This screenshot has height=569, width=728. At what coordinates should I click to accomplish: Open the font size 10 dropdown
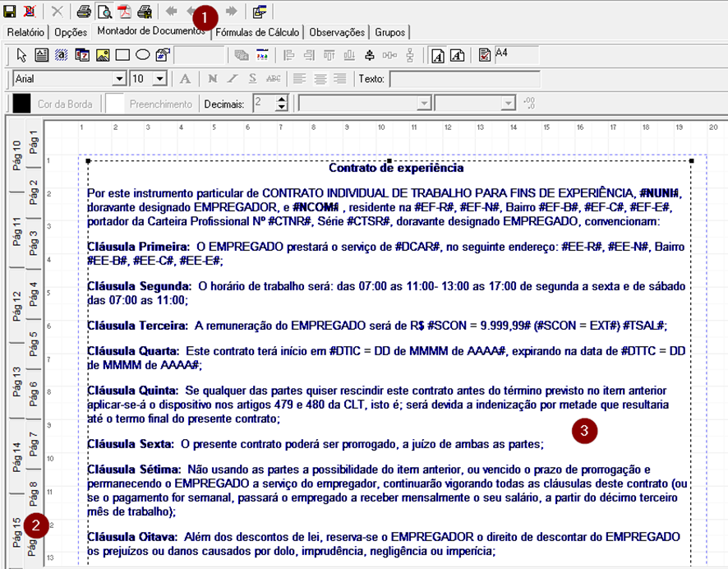click(x=159, y=79)
